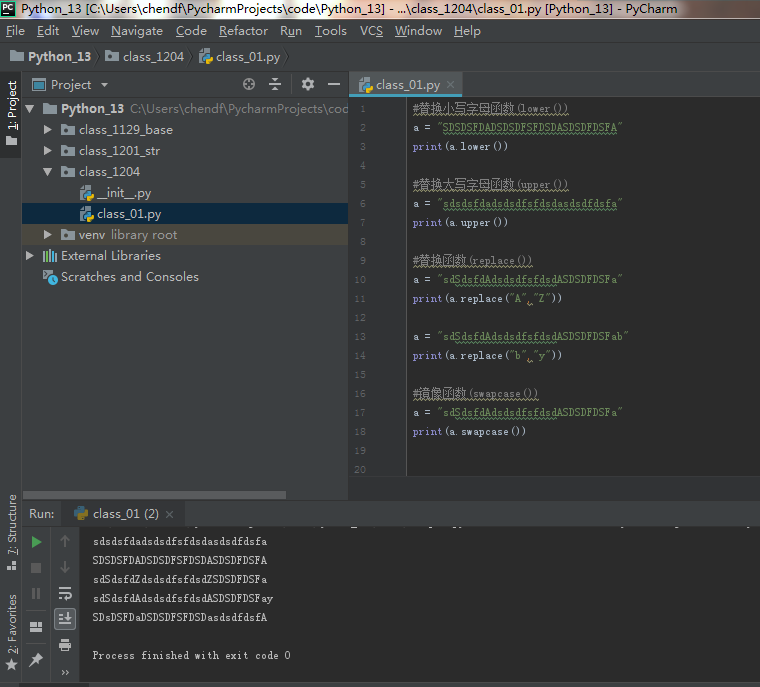Rerun class_01 with the green play icon
The height and width of the screenshot is (687, 760).
click(36, 542)
